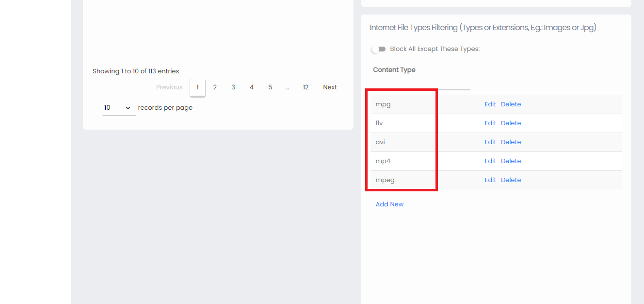Go to pagination page 2

pyautogui.click(x=215, y=87)
